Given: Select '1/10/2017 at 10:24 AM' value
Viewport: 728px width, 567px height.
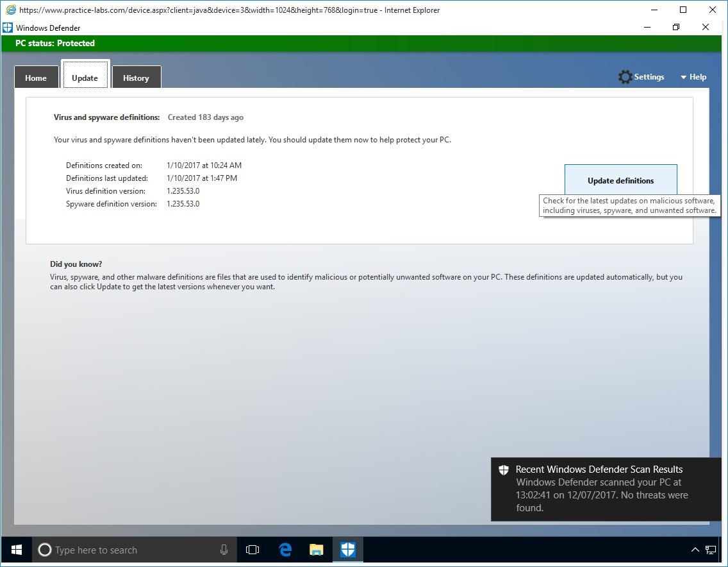Looking at the screenshot, I should pos(204,165).
